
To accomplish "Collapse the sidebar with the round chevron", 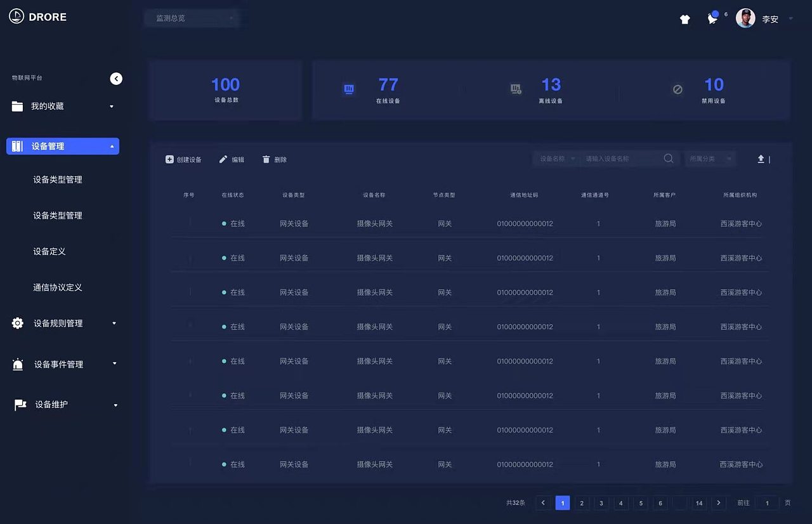I will 116,79.
